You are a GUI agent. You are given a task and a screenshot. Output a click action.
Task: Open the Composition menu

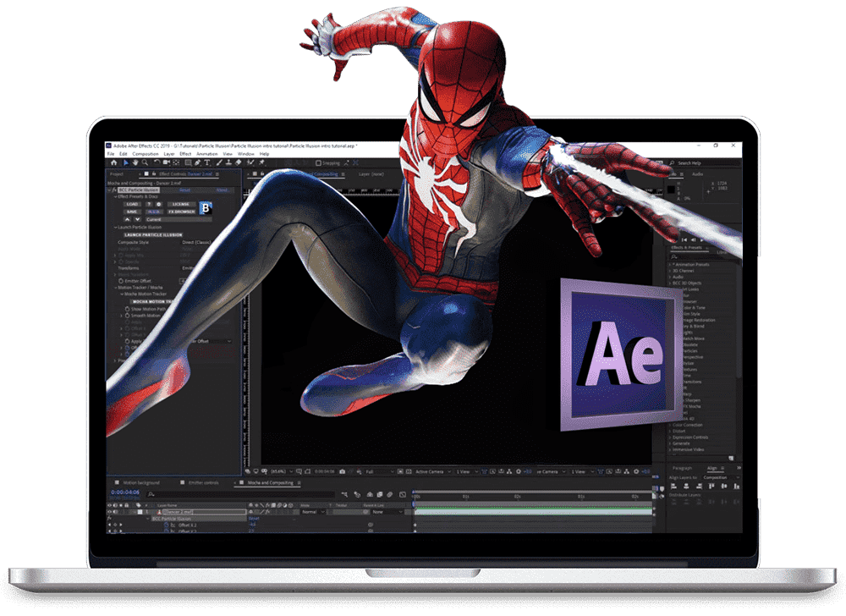click(146, 154)
